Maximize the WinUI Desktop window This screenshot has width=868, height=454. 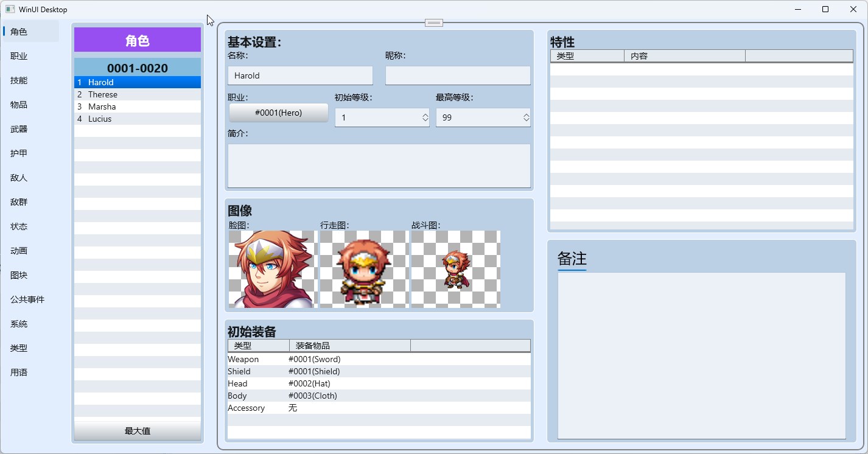click(x=825, y=9)
